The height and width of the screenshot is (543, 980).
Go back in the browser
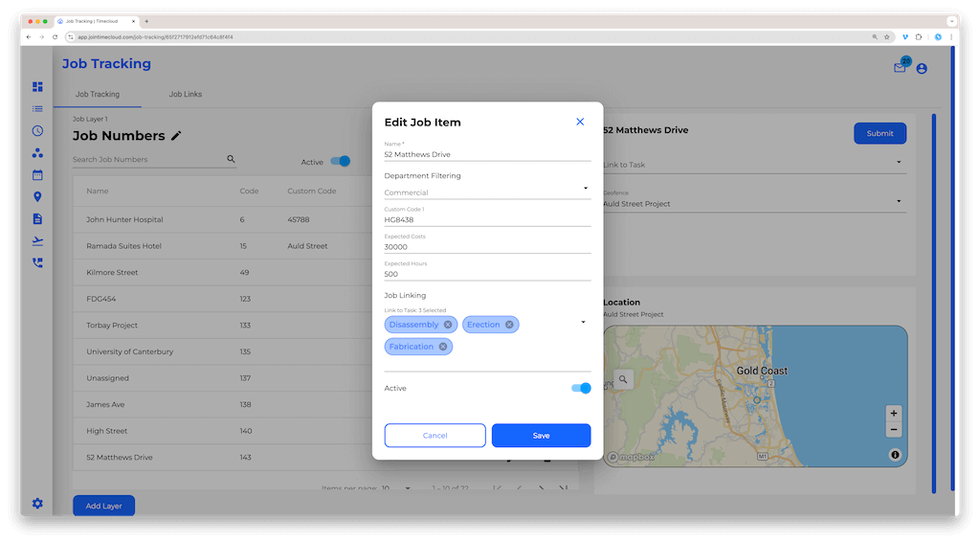tap(28, 37)
